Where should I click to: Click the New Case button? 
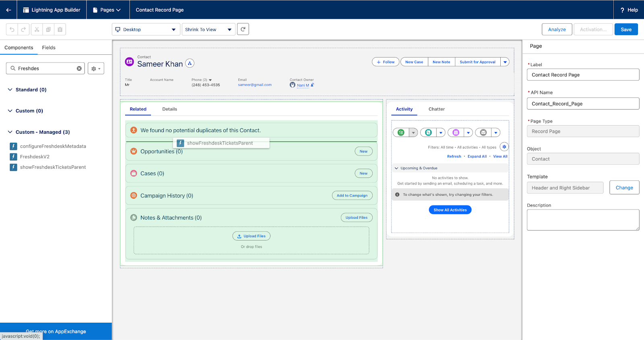[x=414, y=62]
